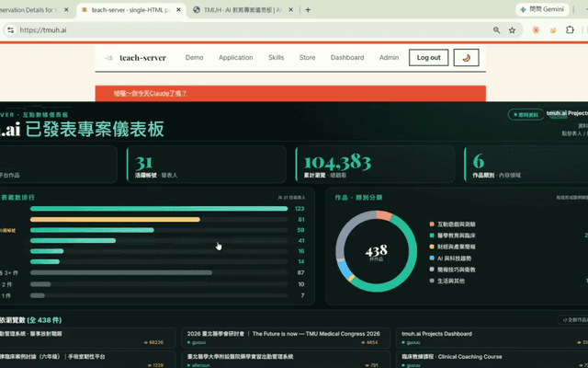The height and width of the screenshot is (368, 588).
Task: Click the salmon-red legend swatch
Action: click(x=432, y=224)
